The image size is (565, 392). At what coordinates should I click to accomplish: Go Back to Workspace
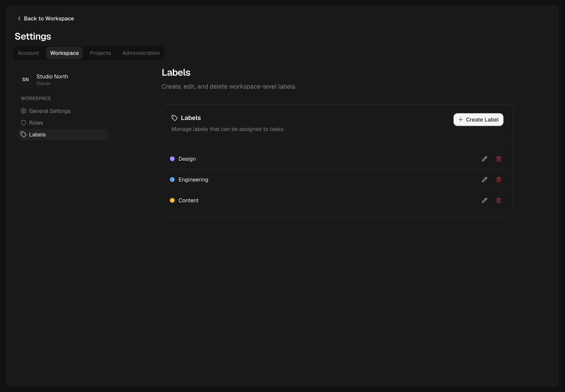(46, 18)
